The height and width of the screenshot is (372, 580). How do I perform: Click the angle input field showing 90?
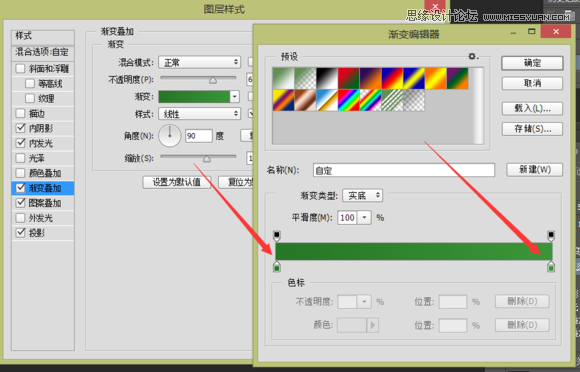click(x=199, y=136)
